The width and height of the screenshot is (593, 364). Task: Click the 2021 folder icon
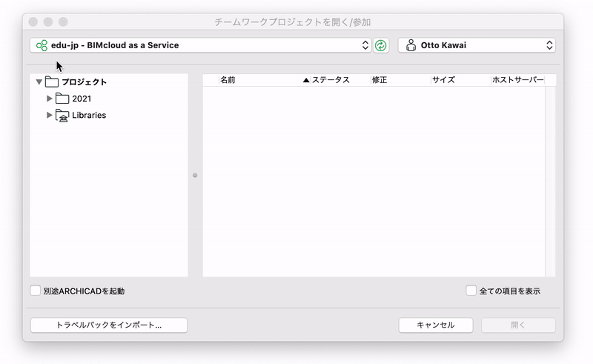pos(62,99)
